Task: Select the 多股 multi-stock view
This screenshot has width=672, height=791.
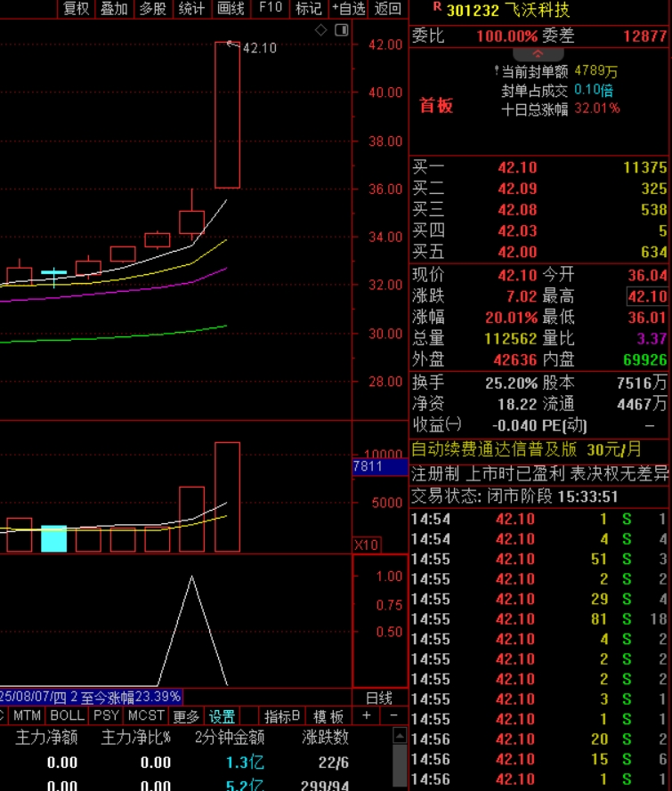Action: (153, 9)
